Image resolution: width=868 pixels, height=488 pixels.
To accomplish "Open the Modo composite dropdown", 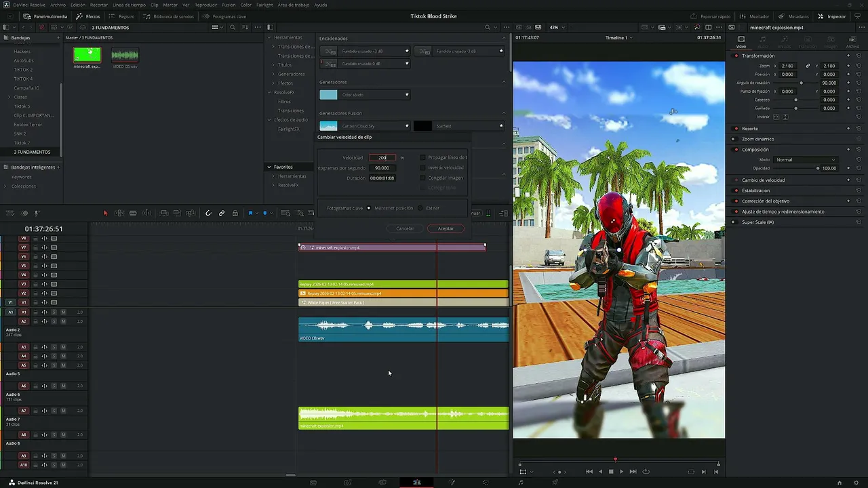I will click(806, 160).
